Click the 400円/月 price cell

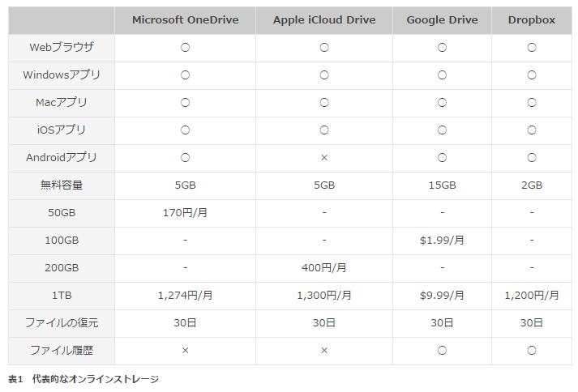[x=324, y=268]
